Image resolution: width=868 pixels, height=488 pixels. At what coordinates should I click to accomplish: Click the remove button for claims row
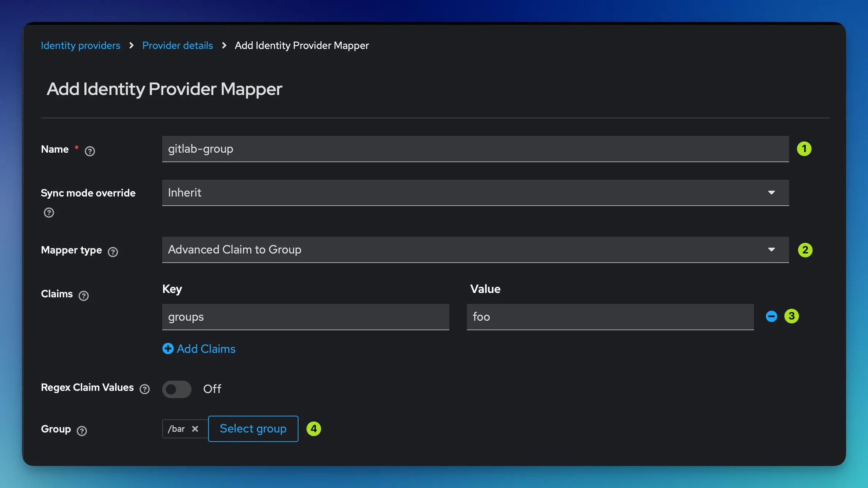coord(772,316)
